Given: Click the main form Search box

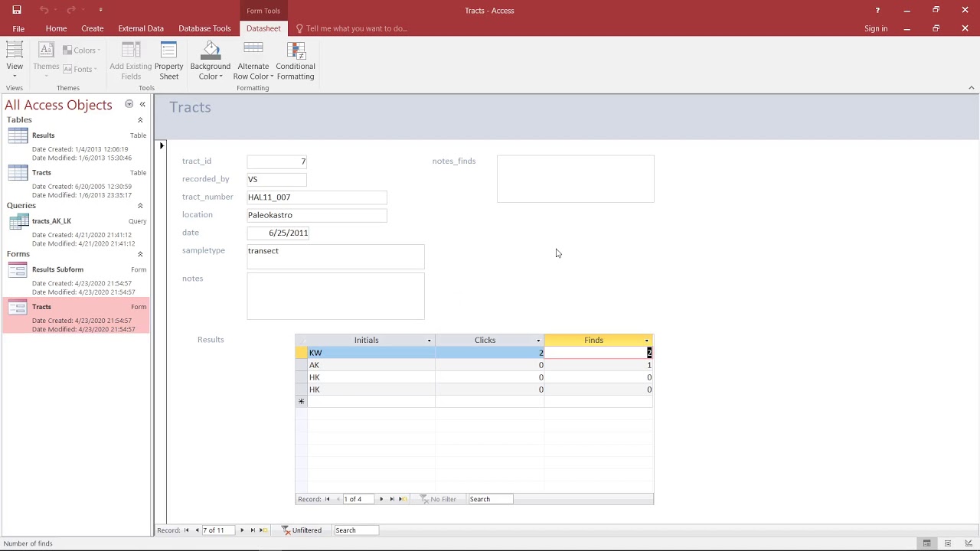Looking at the screenshot, I should coord(356,530).
